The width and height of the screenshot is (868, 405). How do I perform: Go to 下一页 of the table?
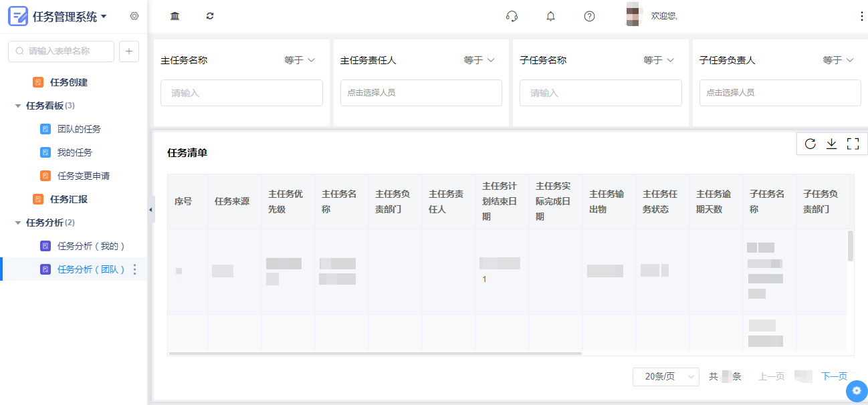pos(834,376)
